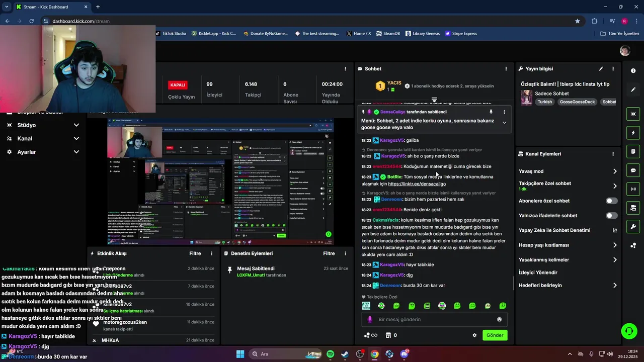Open chat settings gear icon
644x362 pixels.
click(x=474, y=335)
